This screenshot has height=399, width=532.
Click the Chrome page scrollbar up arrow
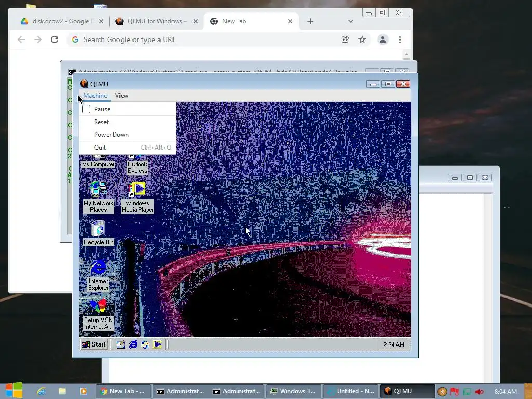coord(406,54)
